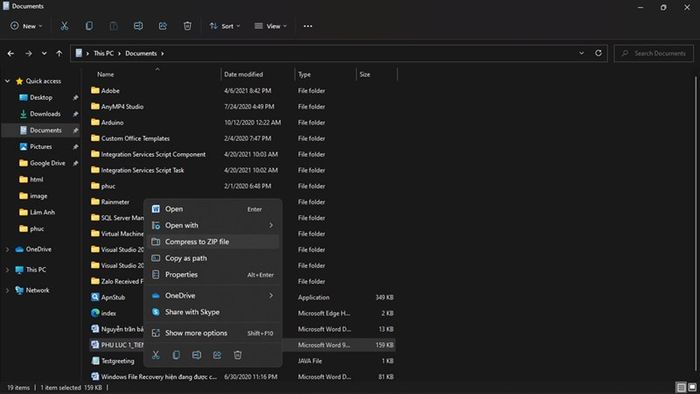Click the Search Documents field

coord(654,53)
